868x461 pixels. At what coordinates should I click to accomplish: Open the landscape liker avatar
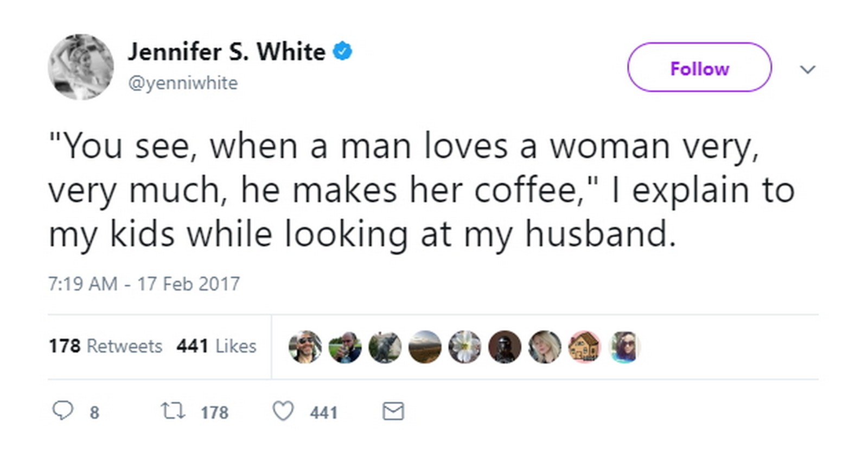425,346
